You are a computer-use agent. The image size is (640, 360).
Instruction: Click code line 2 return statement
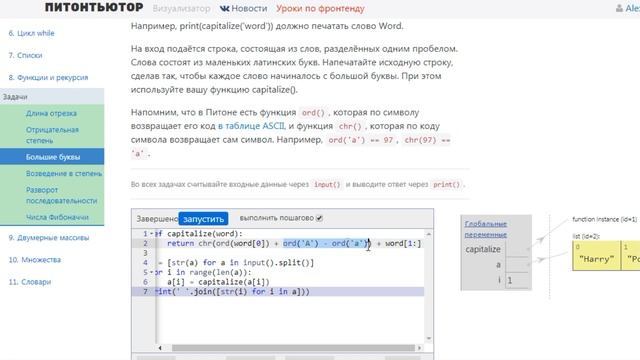pos(294,244)
